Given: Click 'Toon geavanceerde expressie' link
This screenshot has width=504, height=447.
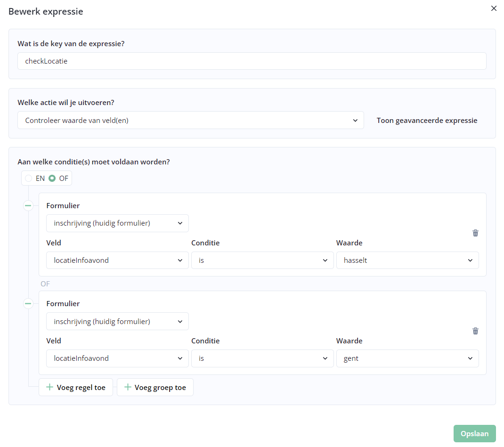Looking at the screenshot, I should (427, 120).
